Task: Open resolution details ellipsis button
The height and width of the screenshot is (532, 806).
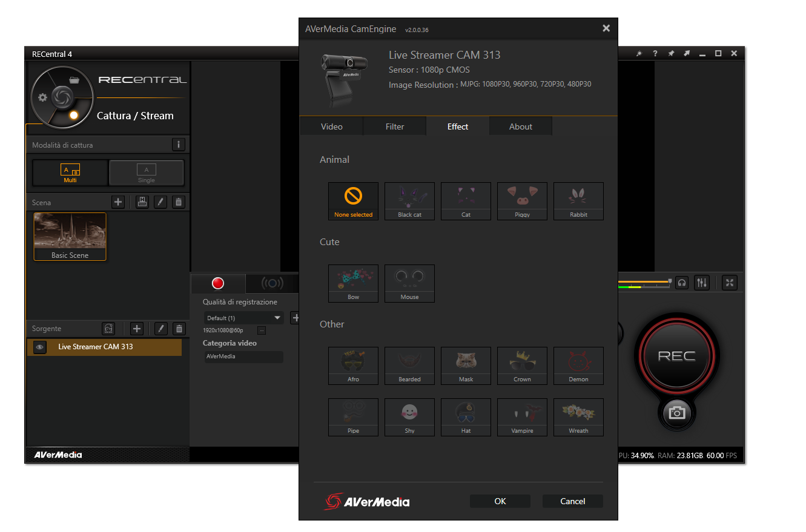Action: (262, 330)
